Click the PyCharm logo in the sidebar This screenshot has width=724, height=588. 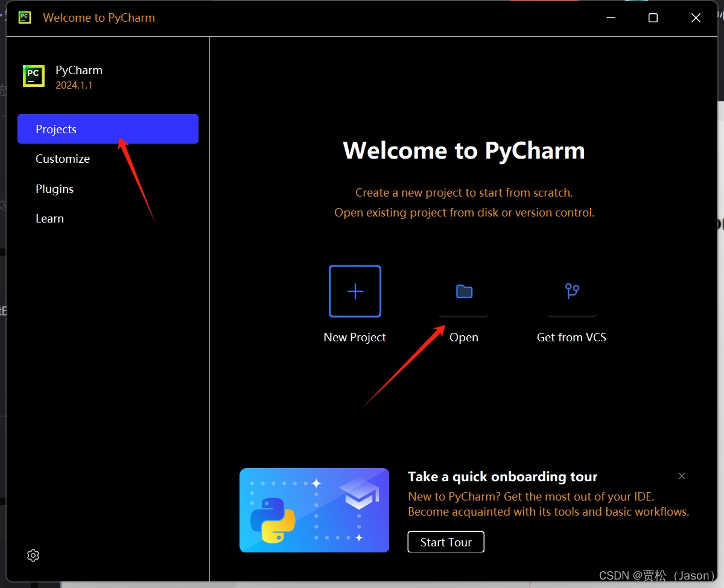34,76
